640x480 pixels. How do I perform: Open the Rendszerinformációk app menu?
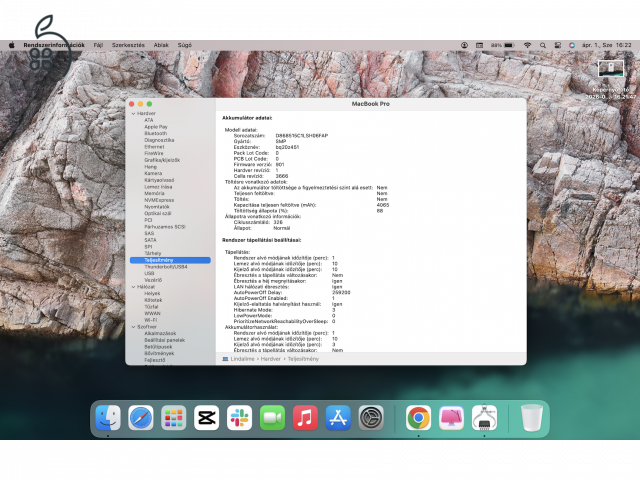click(54, 45)
